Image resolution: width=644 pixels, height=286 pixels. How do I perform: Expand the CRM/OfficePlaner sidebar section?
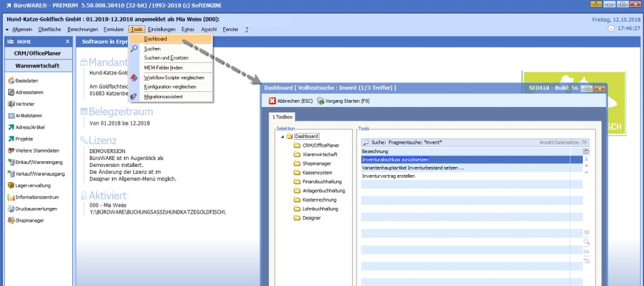(x=37, y=53)
